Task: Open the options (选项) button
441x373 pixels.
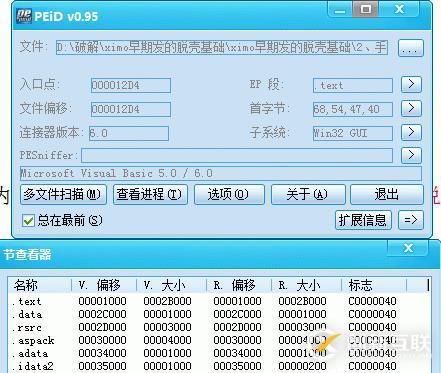Action: [x=229, y=194]
